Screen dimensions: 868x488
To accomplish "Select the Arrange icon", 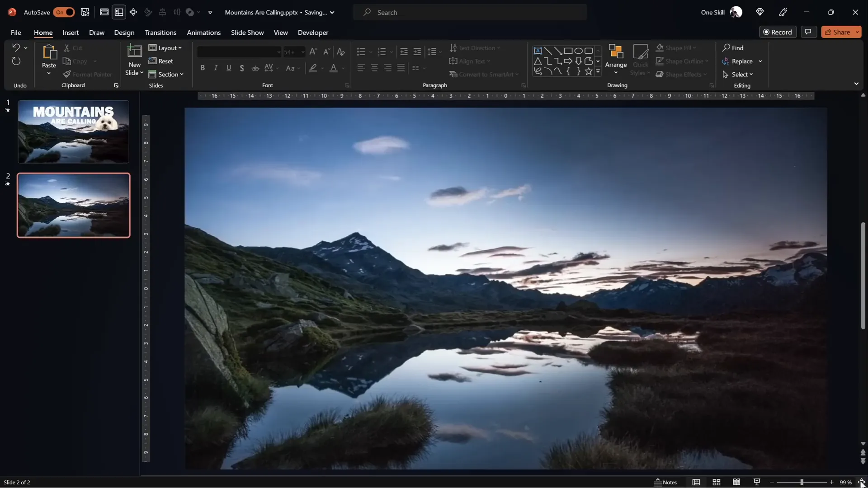I will tap(616, 54).
